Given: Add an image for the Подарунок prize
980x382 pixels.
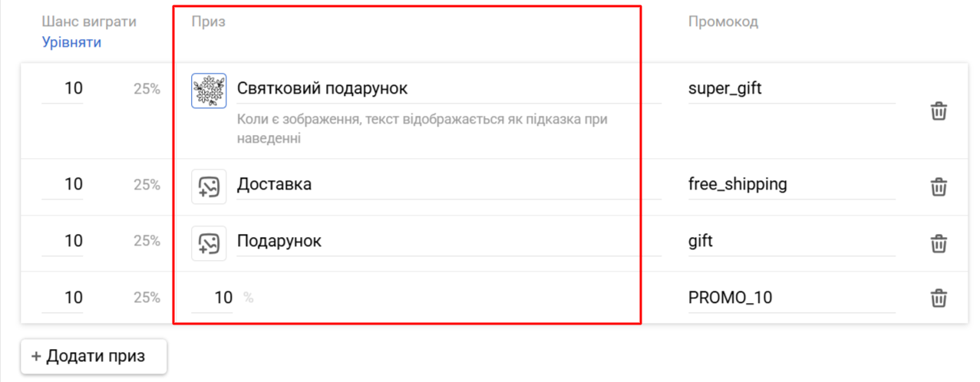Looking at the screenshot, I should click(209, 243).
